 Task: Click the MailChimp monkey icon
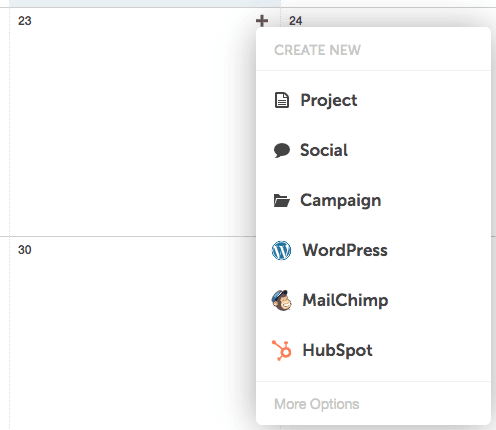pyautogui.click(x=282, y=300)
